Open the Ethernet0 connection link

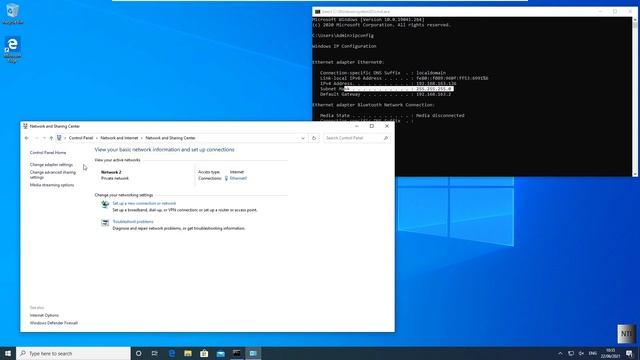tap(238, 178)
